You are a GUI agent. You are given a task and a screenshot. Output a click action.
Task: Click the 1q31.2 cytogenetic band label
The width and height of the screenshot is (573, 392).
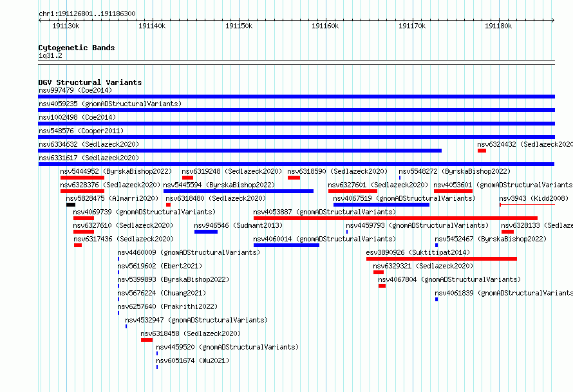(x=50, y=55)
